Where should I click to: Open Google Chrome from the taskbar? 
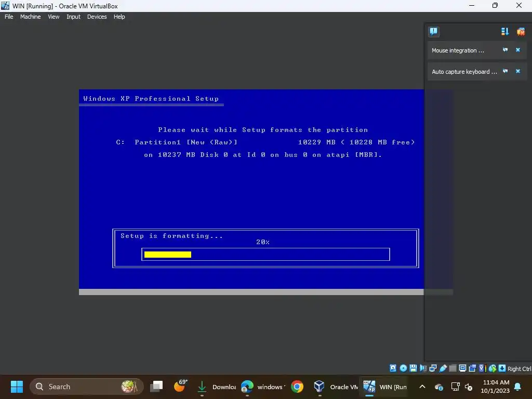click(x=297, y=387)
